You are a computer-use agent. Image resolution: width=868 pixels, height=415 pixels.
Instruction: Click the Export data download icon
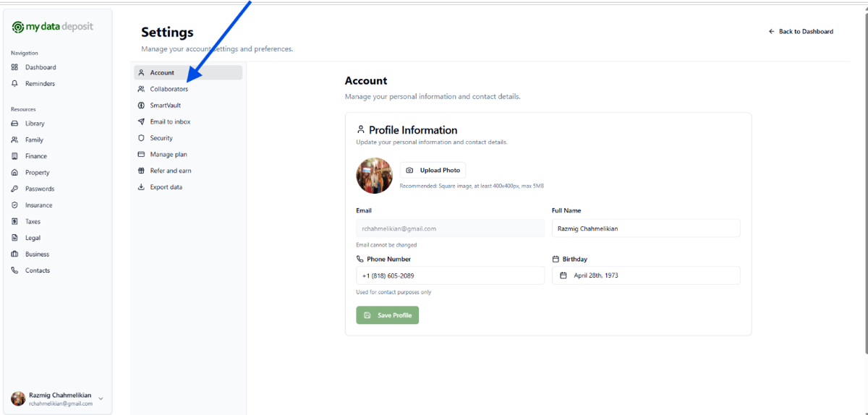(x=142, y=187)
